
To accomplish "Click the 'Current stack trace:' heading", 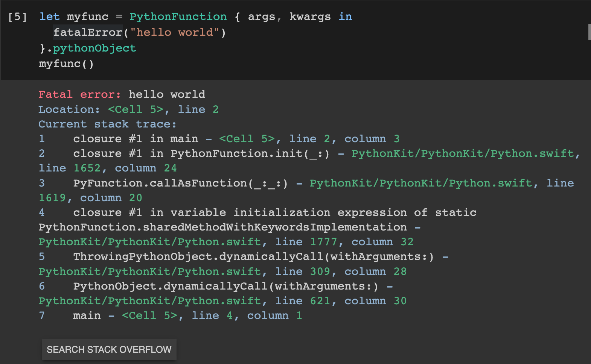I will coord(107,124).
